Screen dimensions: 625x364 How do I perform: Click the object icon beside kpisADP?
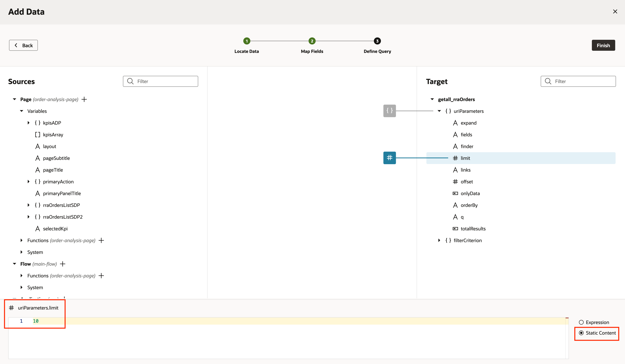click(37, 123)
